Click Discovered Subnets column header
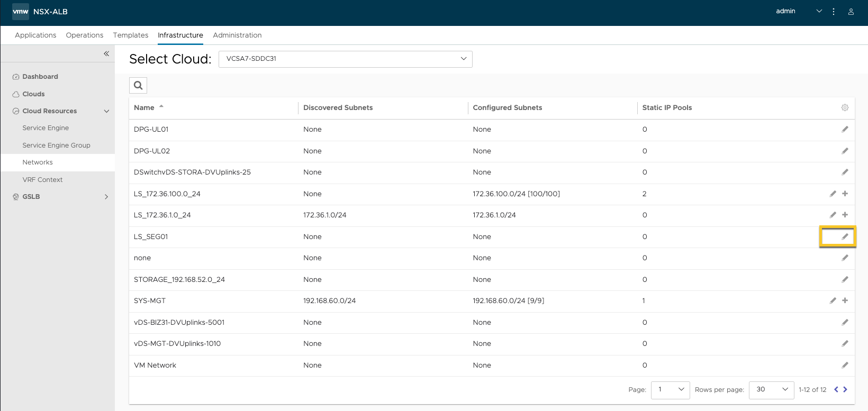Viewport: 868px width, 411px height. (338, 107)
